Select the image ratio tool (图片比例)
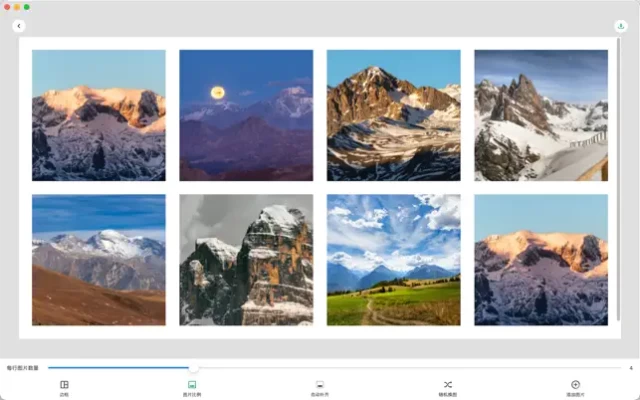The width and height of the screenshot is (640, 400). pos(191,385)
